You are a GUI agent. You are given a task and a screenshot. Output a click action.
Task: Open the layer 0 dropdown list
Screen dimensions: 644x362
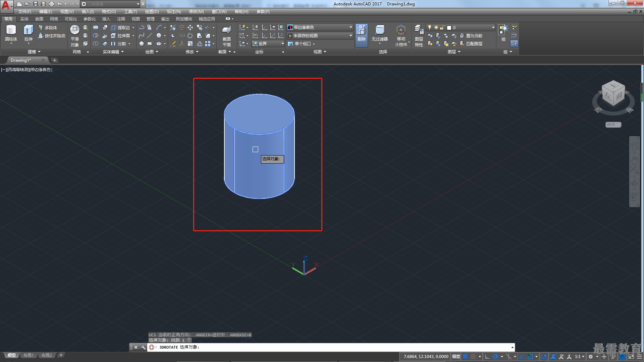coord(461,27)
